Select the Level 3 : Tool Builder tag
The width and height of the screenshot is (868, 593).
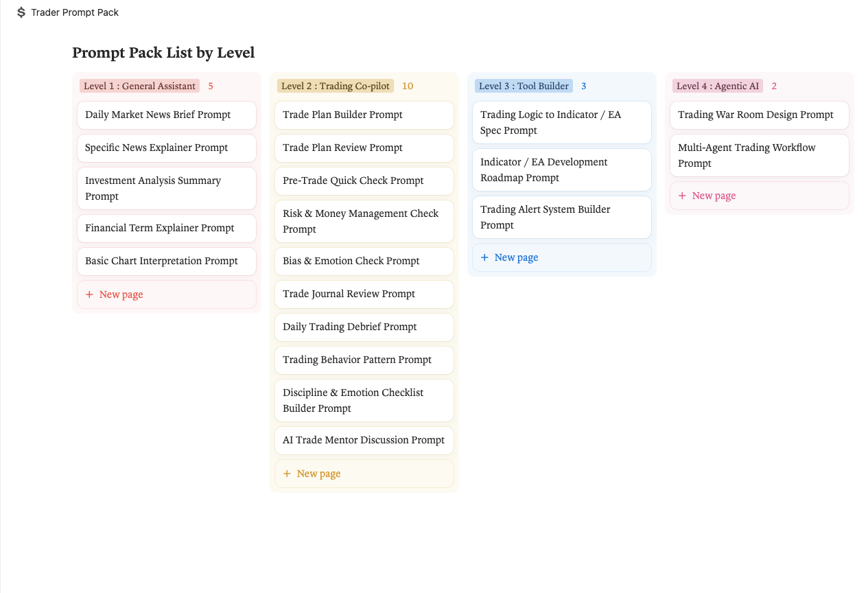click(524, 86)
